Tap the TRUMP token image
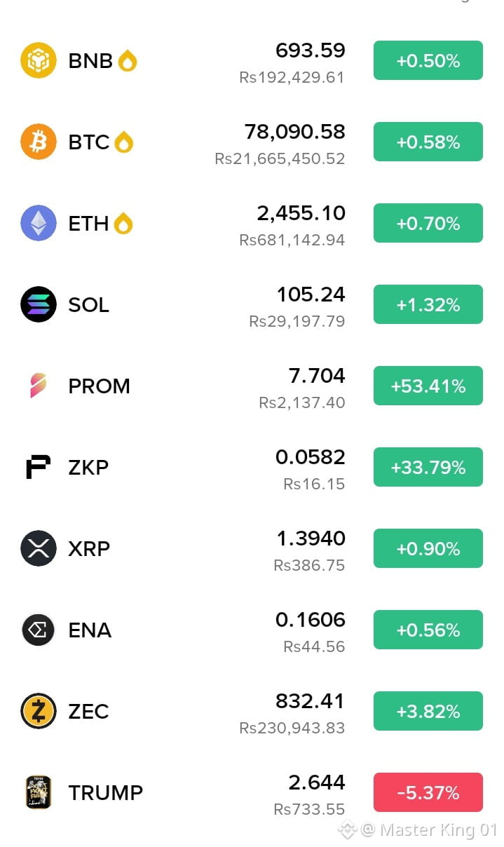504x847 pixels. (38, 792)
